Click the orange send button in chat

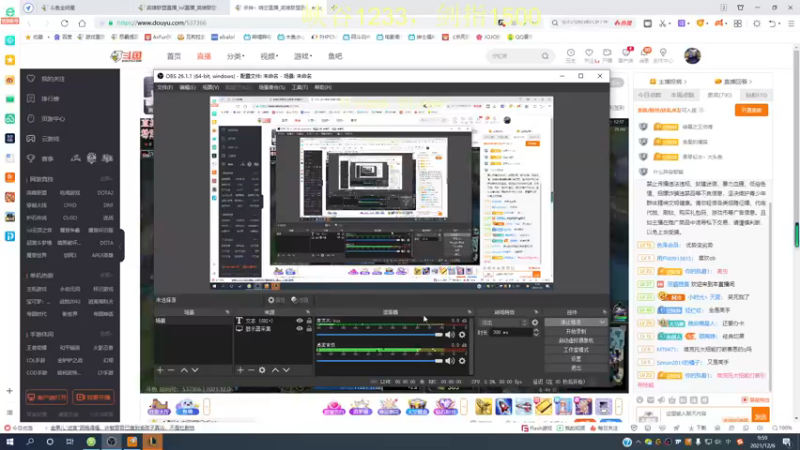pos(761,416)
